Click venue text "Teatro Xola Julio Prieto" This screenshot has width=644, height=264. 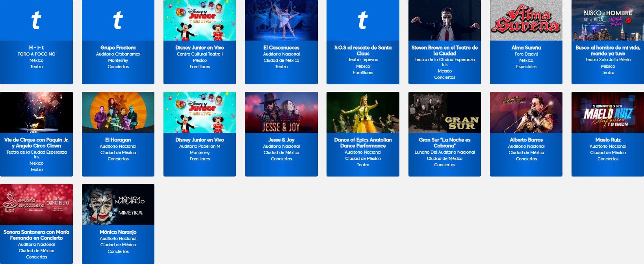[608, 60]
